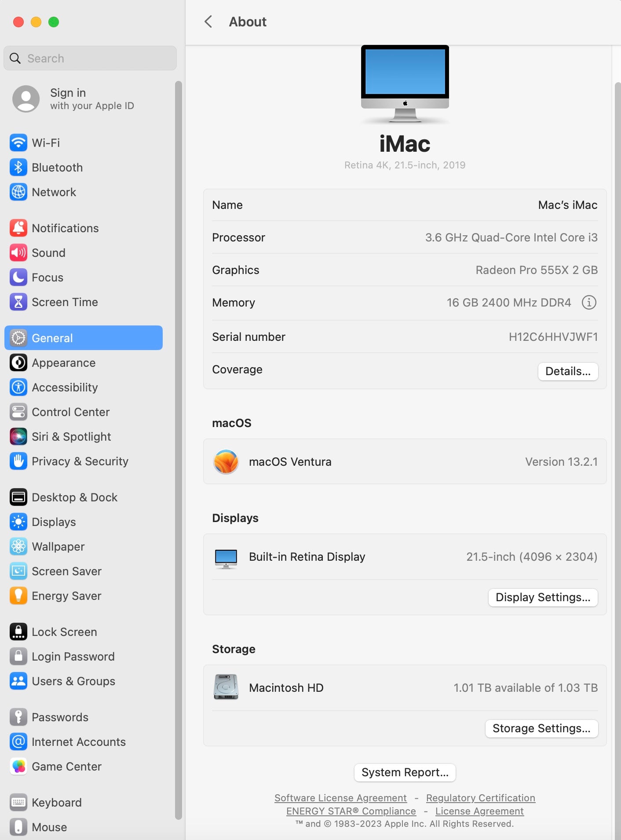Click the Internet Accounts @ icon
Screen dimensions: 621x840
[x=18, y=741]
